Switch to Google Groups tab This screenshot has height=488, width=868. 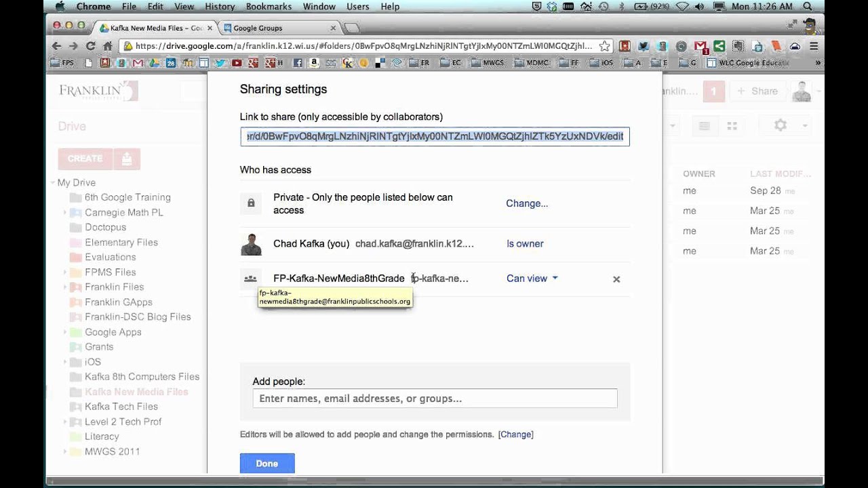pyautogui.click(x=279, y=28)
